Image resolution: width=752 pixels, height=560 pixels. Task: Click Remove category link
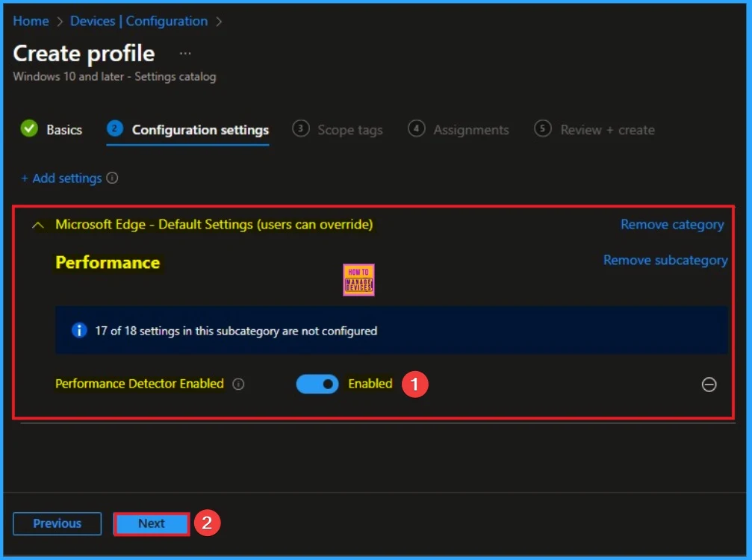[672, 225]
